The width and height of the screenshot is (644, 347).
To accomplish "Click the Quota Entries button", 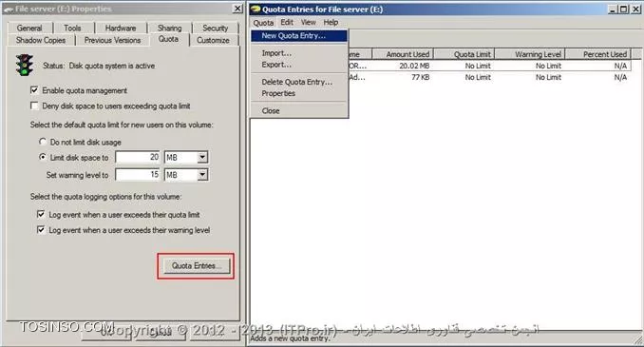I will pos(197,265).
